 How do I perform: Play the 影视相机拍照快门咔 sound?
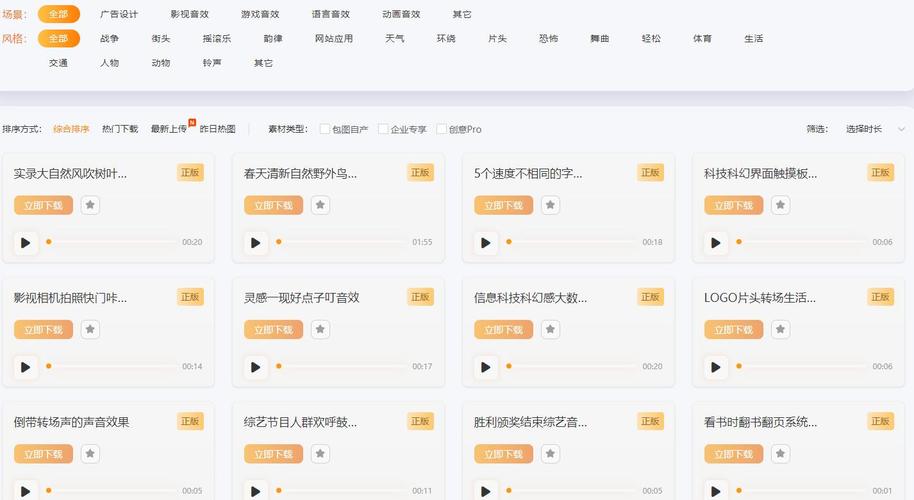pyautogui.click(x=26, y=367)
